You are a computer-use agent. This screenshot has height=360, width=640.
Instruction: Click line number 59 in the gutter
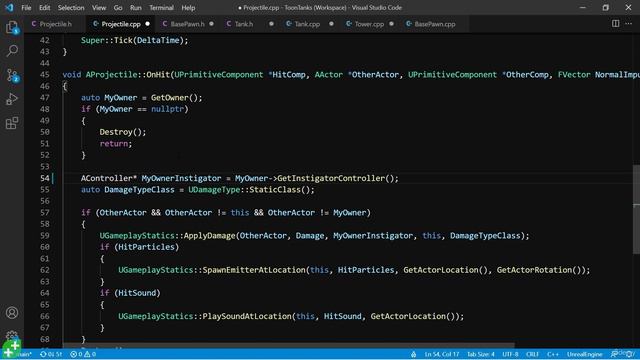[44, 236]
